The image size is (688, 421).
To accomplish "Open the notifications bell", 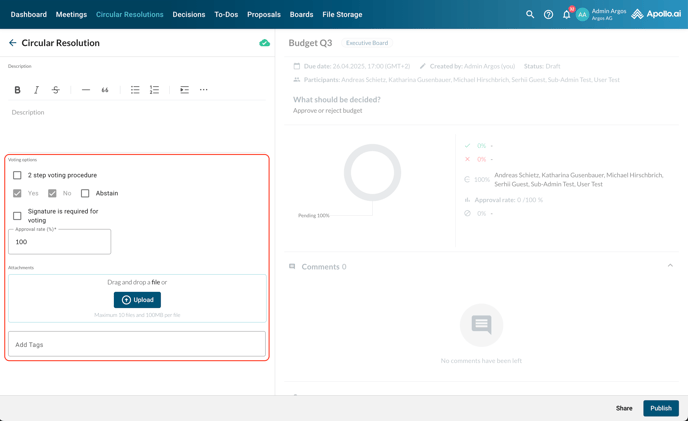I will (x=566, y=15).
